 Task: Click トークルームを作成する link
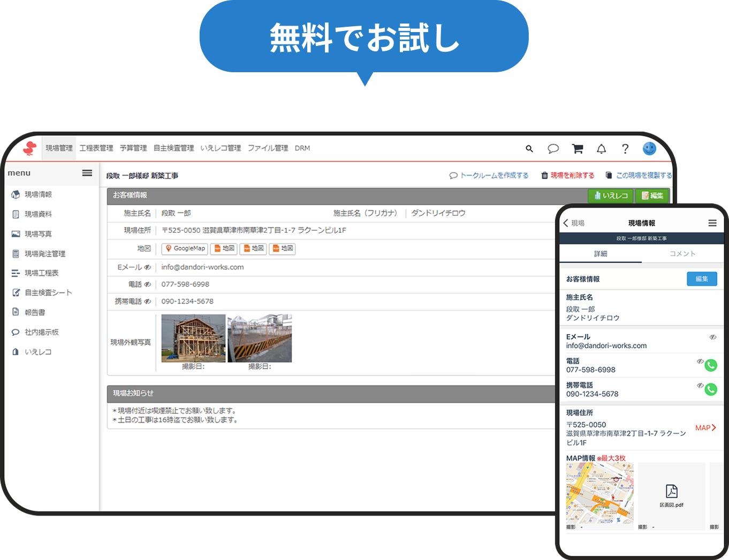point(489,175)
